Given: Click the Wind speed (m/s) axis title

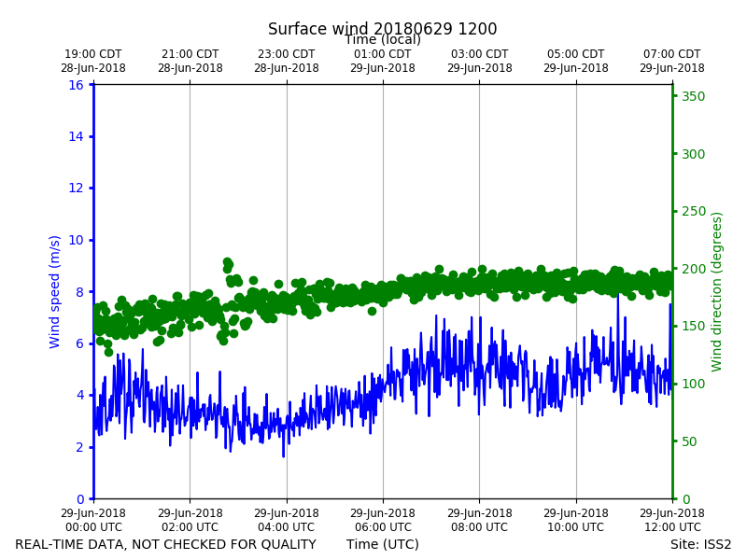Looking at the screenshot, I should pyautogui.click(x=54, y=291).
